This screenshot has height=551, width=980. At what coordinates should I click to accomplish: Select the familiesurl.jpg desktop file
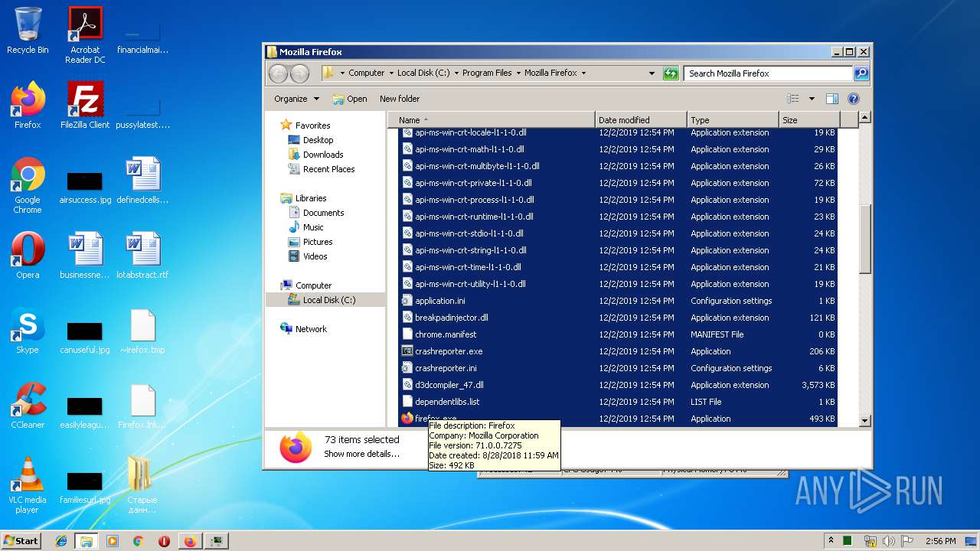click(85, 487)
